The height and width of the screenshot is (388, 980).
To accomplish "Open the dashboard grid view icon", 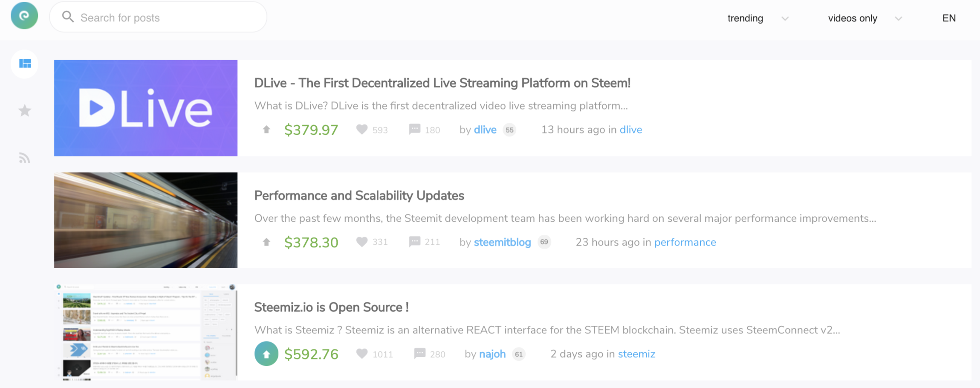I will tap(25, 64).
